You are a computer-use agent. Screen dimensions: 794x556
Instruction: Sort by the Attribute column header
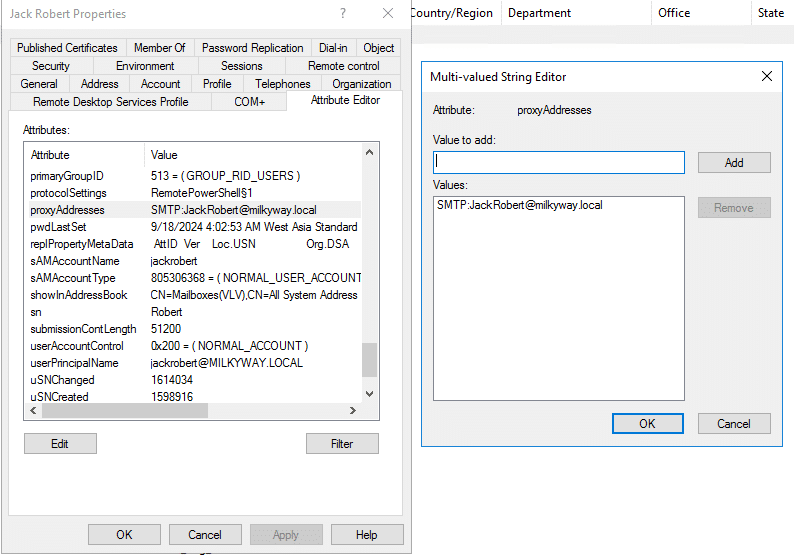pyautogui.click(x=85, y=155)
